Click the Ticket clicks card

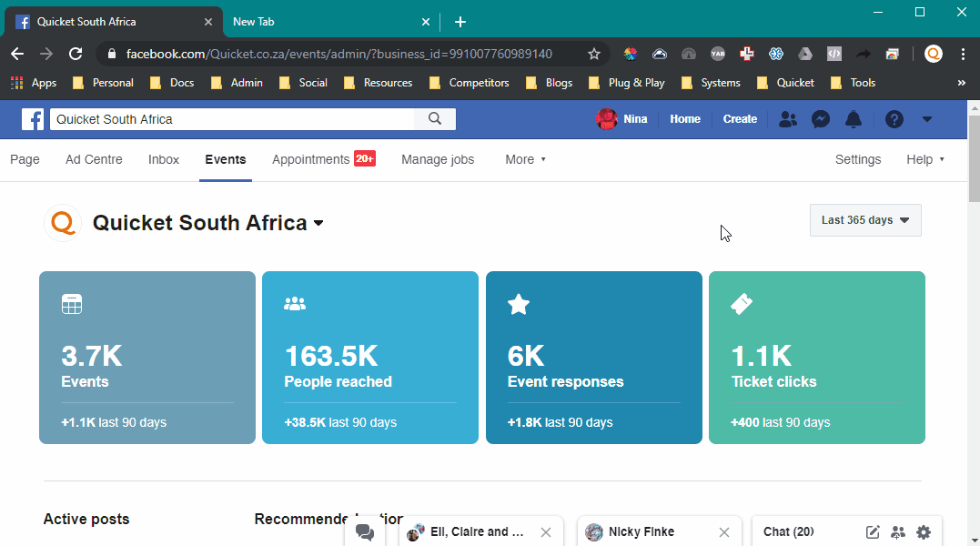[817, 358]
